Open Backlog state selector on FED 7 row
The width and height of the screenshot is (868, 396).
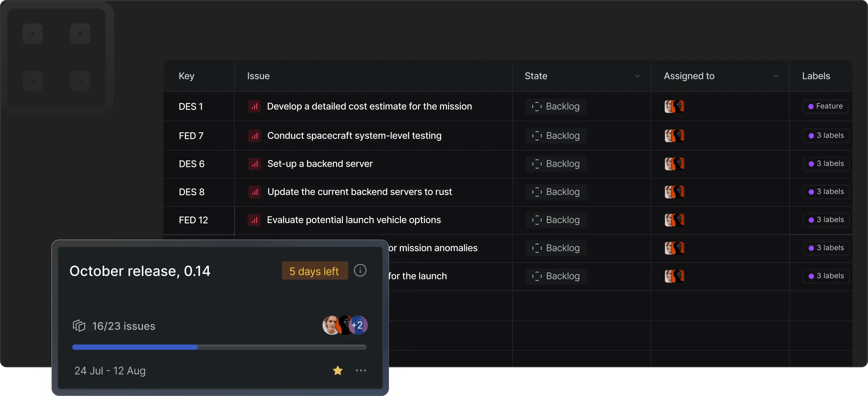pyautogui.click(x=556, y=136)
